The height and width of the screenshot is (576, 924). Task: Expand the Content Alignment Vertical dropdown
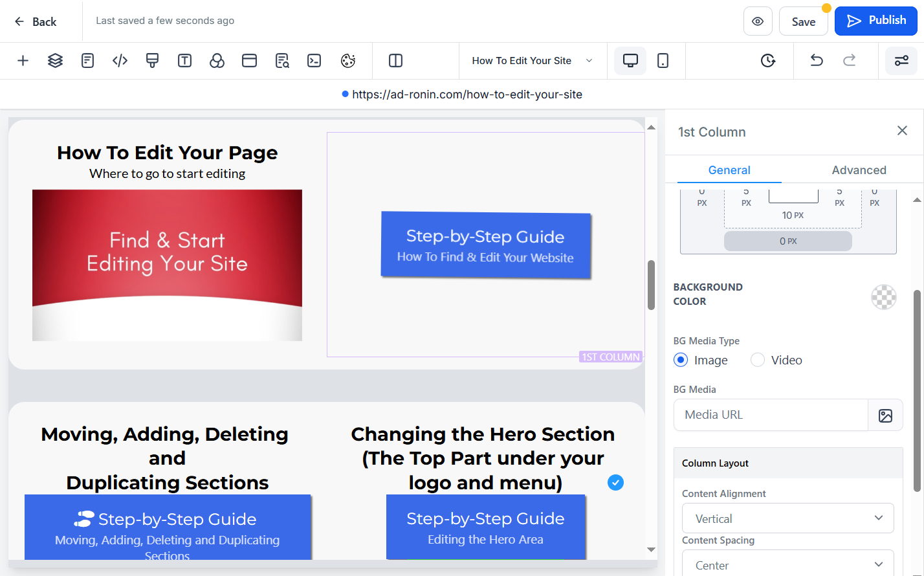788,518
